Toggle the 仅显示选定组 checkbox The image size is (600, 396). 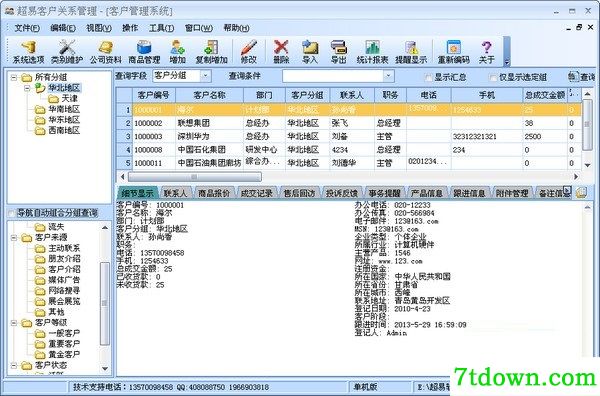pyautogui.click(x=493, y=78)
